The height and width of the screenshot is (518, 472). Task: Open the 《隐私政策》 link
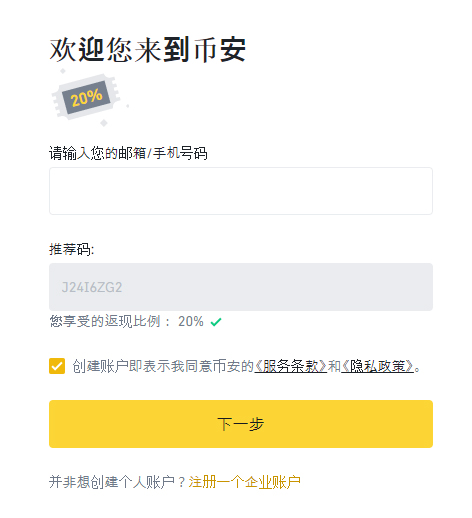(x=377, y=366)
